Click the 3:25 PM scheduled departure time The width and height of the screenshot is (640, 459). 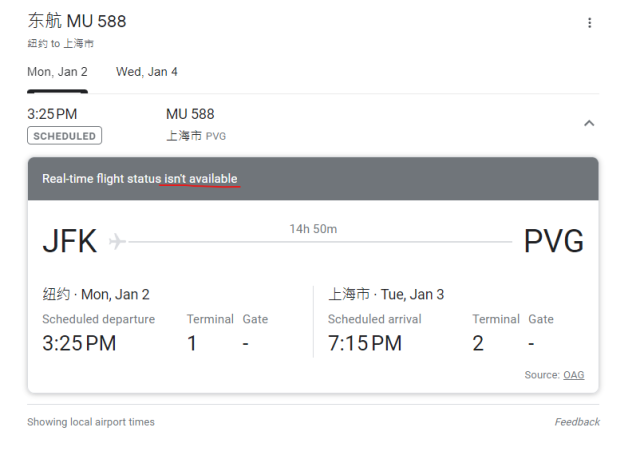pyautogui.click(x=79, y=343)
